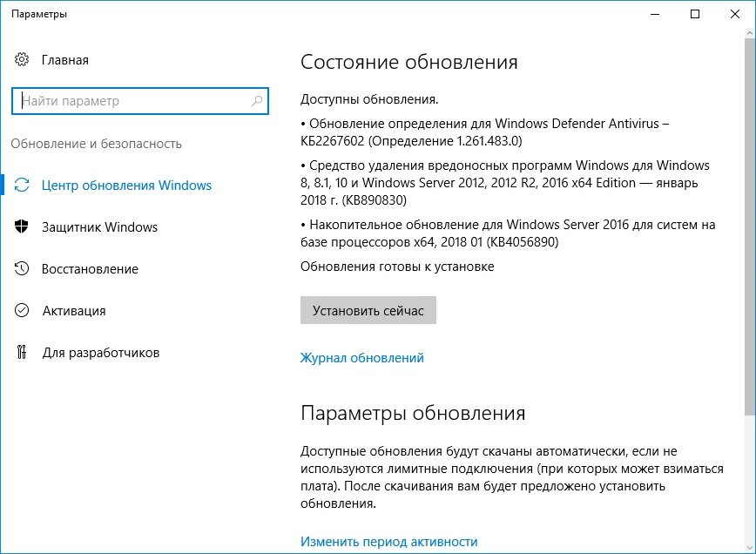Select Центр обновления Windows section
This screenshot has width=756, height=554.
click(126, 186)
